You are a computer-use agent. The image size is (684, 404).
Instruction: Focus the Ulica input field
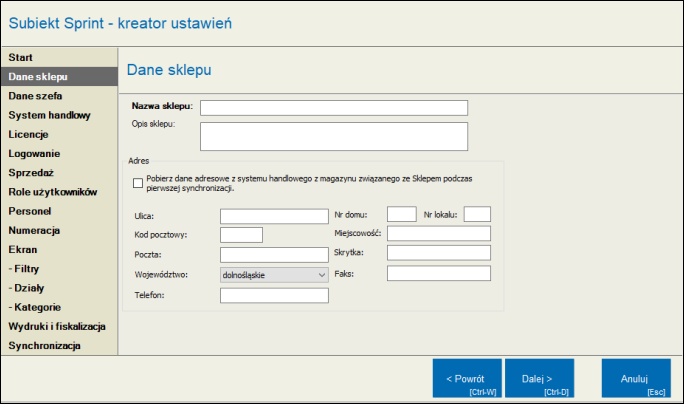(274, 216)
